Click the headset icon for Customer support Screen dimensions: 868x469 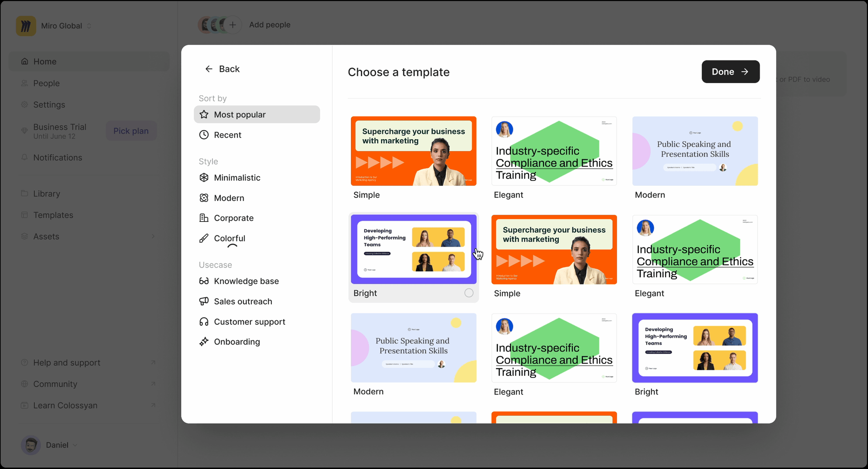[204, 322]
